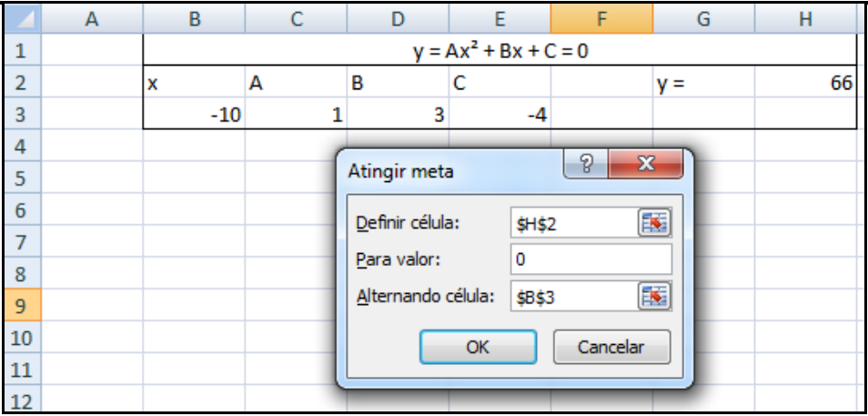Click cell B3 containing -10
Screen dimensions: 868x416
[194, 116]
